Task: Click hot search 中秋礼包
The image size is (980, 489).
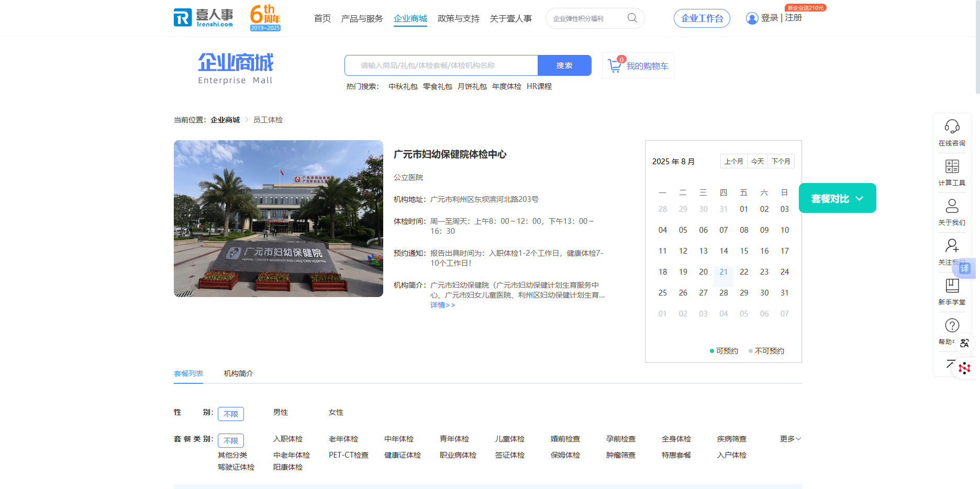Action: 403,86
